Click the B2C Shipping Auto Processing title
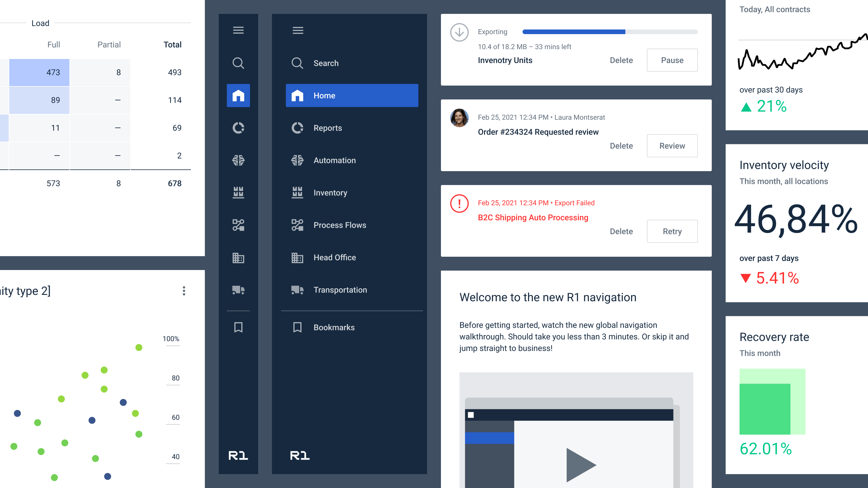 [533, 218]
